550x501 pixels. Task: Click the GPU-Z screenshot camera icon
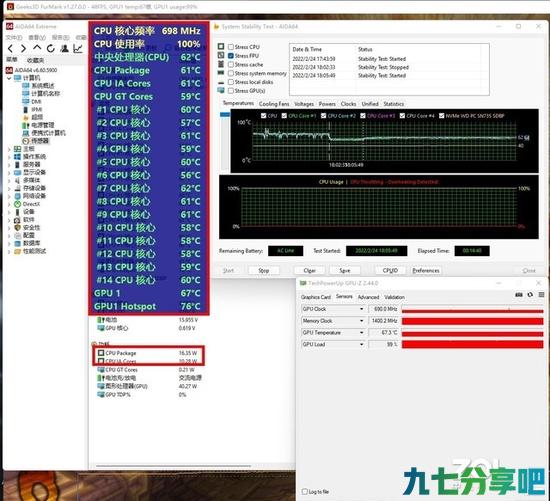point(519,295)
